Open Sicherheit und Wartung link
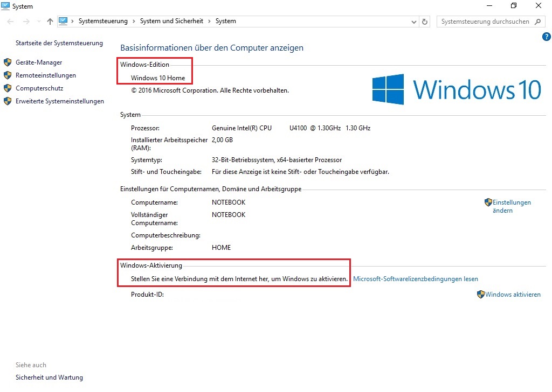The width and height of the screenshot is (552, 392). (x=49, y=377)
